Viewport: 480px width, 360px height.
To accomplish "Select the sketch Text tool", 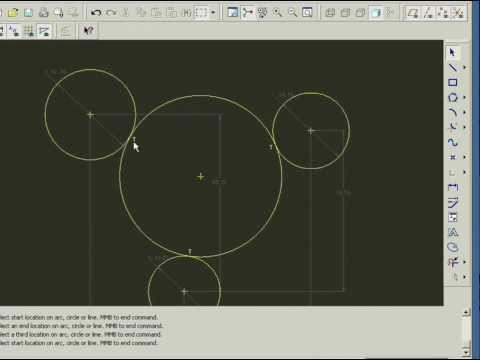I will pyautogui.click(x=452, y=232).
